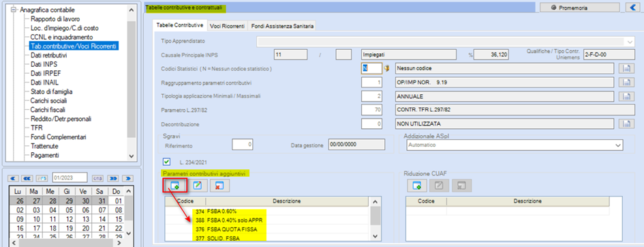Viewport: 644px width, 247px height.
Task: Click the greyed next-month calendar icon
Action: (97, 178)
